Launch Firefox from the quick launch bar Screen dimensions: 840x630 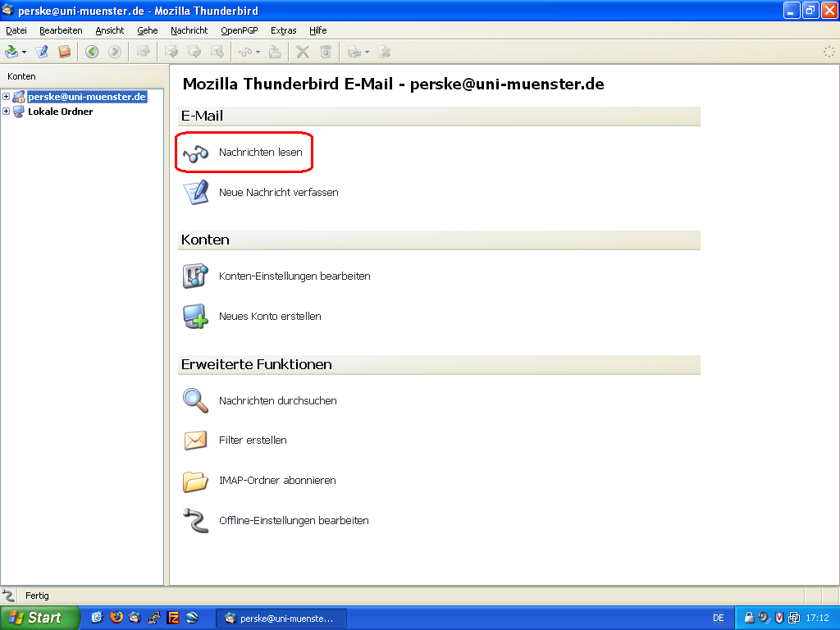[x=116, y=618]
